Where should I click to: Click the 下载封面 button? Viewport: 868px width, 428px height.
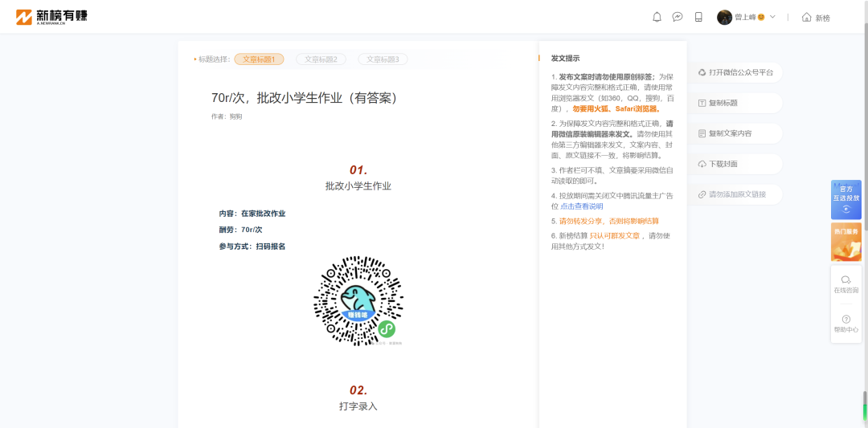point(735,165)
